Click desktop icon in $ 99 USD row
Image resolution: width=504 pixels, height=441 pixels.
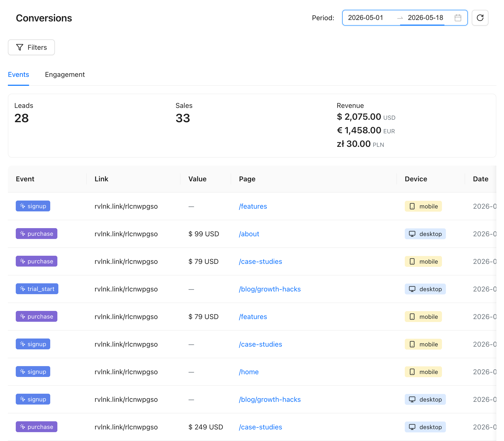pos(412,234)
